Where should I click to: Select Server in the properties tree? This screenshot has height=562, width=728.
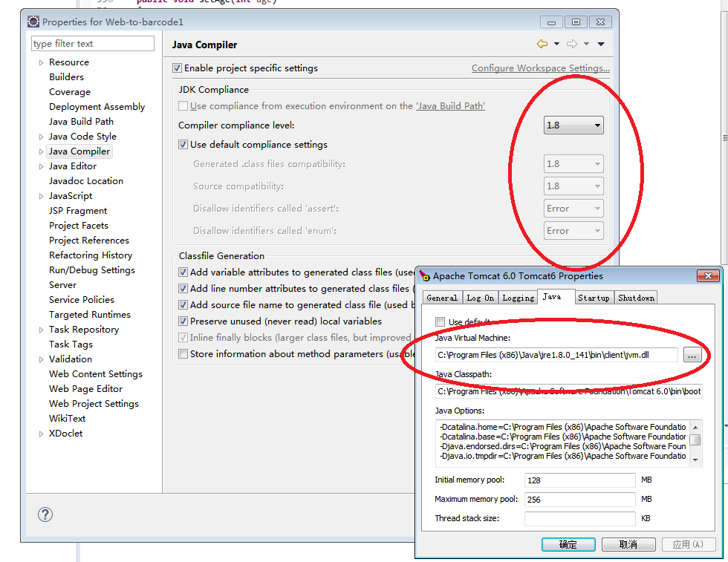click(62, 285)
